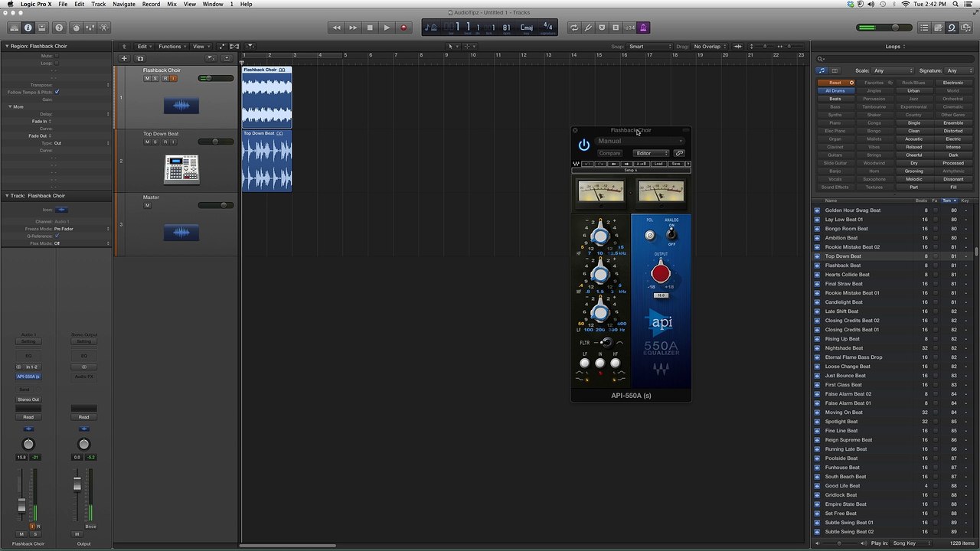Open the Note Pads
This screenshot has width=980, height=551.
point(938,28)
